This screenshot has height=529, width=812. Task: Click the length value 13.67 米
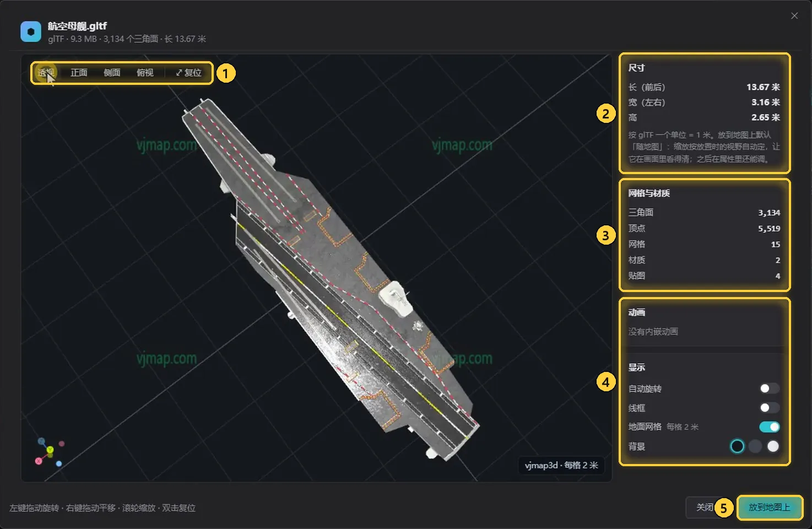coord(763,87)
